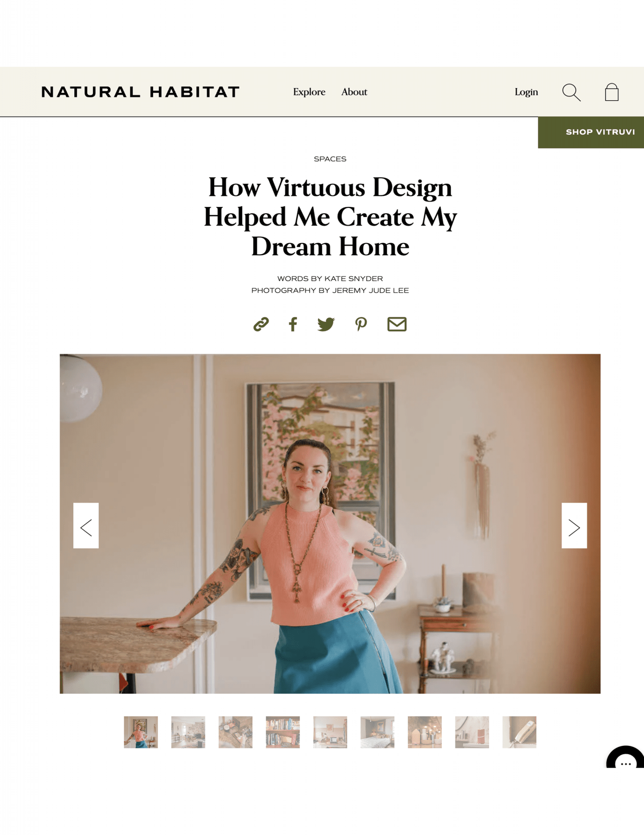The width and height of the screenshot is (644, 835).
Task: Share the article on Twitter
Action: click(326, 324)
